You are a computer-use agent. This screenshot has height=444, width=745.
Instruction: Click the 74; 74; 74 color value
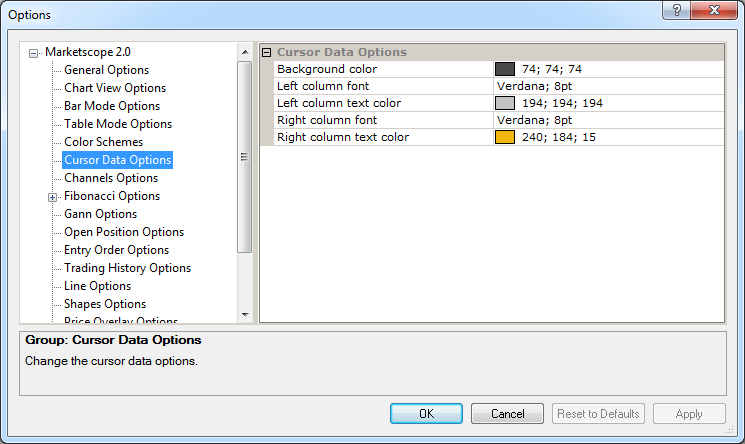(552, 69)
